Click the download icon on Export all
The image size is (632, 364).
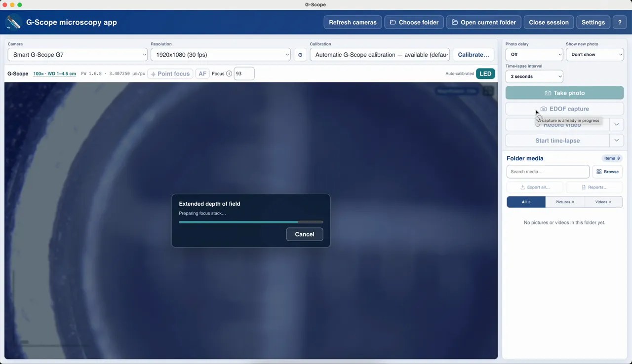[x=523, y=187]
